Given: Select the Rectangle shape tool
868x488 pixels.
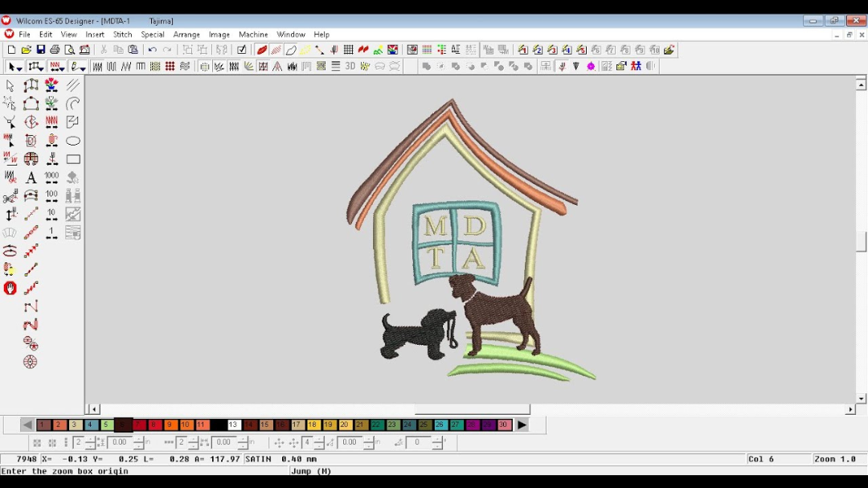Looking at the screenshot, I should [73, 159].
